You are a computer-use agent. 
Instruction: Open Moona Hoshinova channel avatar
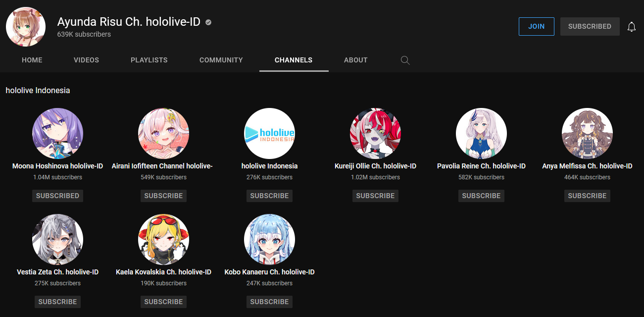[57, 134]
